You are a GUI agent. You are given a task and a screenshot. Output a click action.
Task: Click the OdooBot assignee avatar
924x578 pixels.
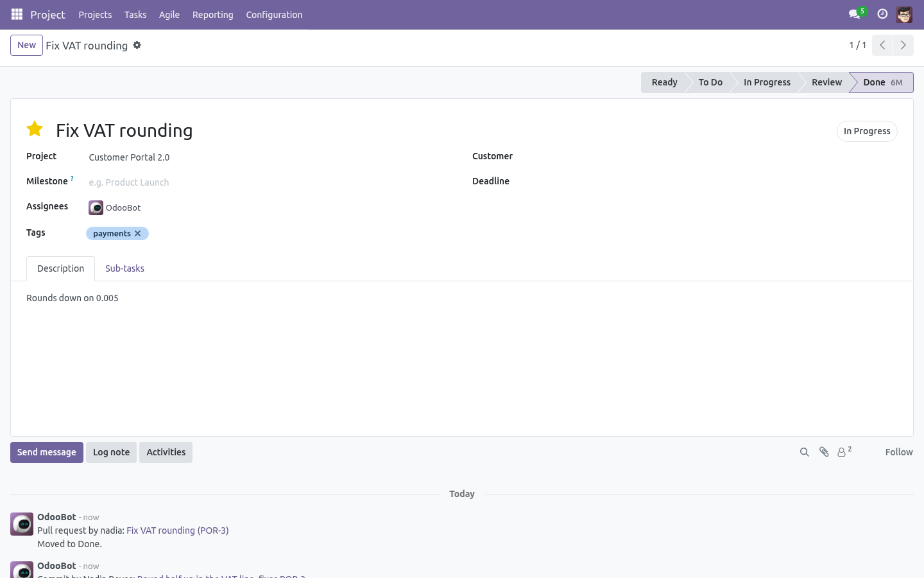click(96, 207)
